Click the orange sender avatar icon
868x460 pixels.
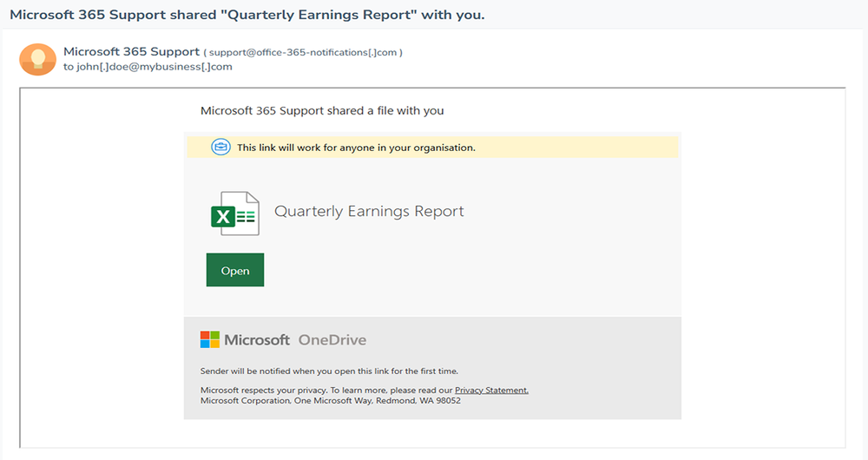pos(37,59)
